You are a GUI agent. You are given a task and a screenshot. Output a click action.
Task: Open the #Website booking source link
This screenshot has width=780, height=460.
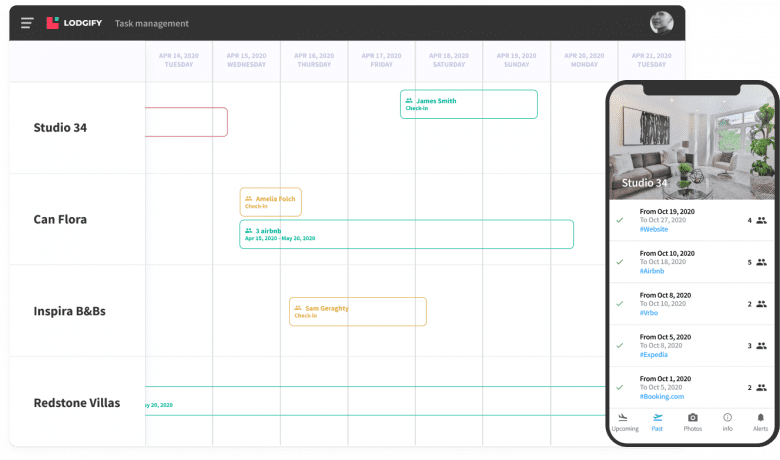[655, 230]
